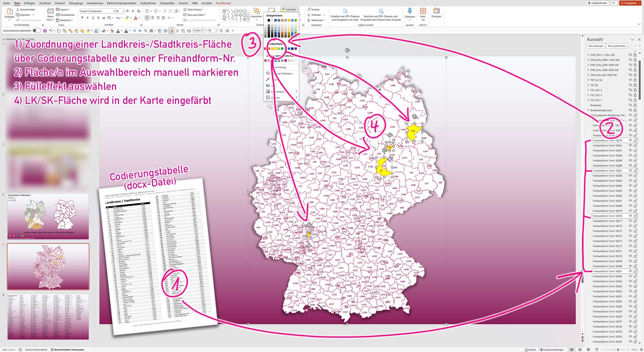Click the Textrichtung icon in Absatz group

point(185,9)
